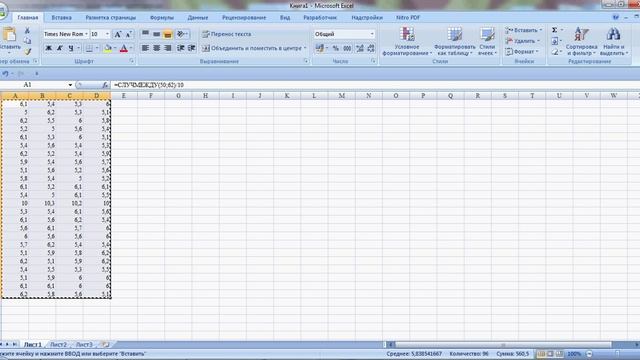Click the Fill down icon

(555, 41)
